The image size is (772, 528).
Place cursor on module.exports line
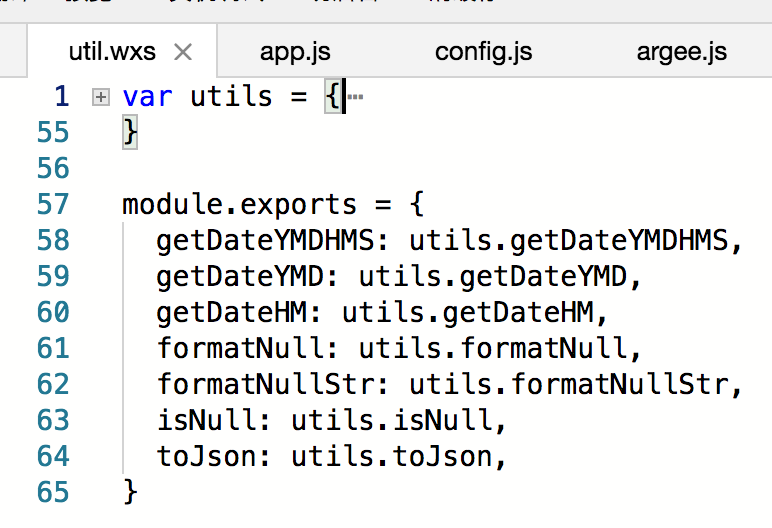point(273,204)
